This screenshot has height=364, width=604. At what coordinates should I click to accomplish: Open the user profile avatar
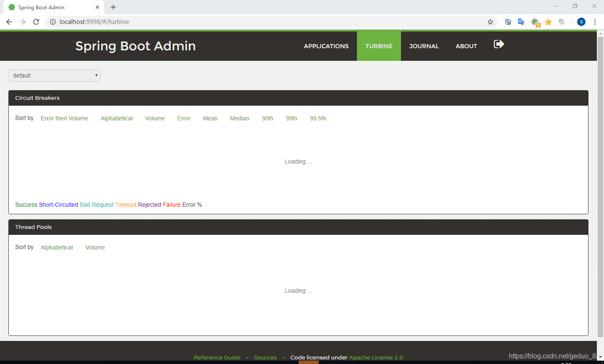pos(581,22)
